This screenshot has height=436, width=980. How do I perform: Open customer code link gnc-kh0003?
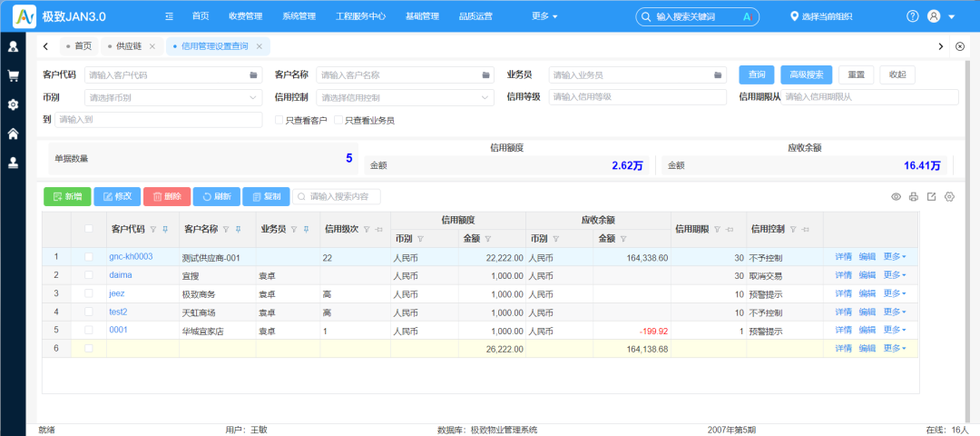[131, 256]
